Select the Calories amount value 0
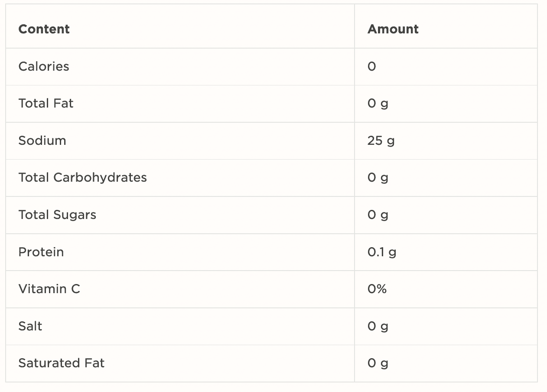 pyautogui.click(x=371, y=66)
